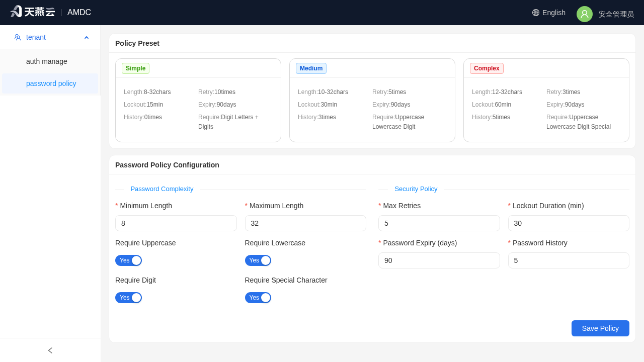Image resolution: width=644 pixels, height=362 pixels.
Task: Focus the Lockout Duration input field
Action: tap(569, 223)
